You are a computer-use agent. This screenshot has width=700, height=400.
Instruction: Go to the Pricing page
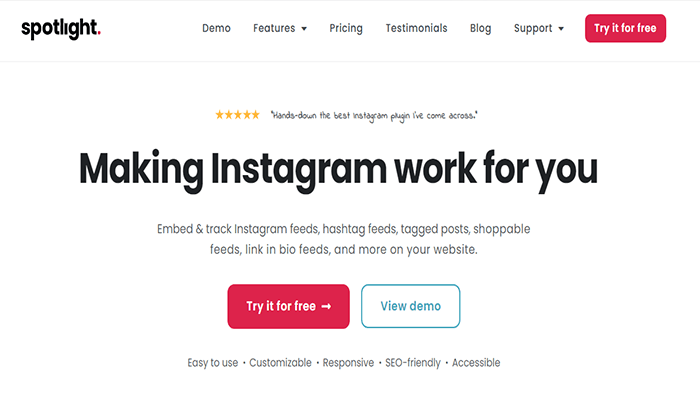pyautogui.click(x=346, y=28)
